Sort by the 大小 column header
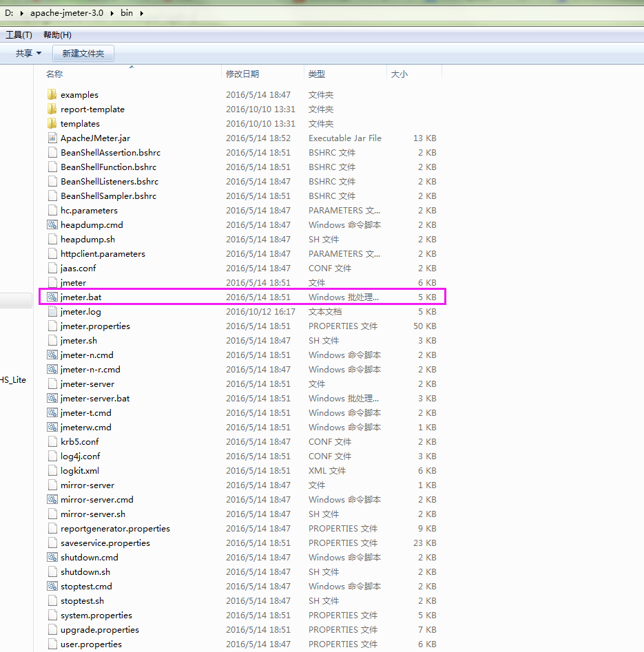The width and height of the screenshot is (644, 652). tap(399, 74)
